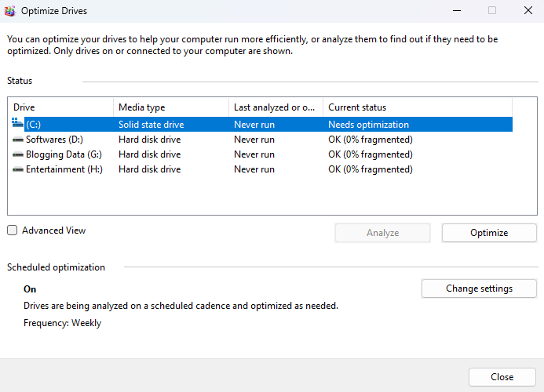Click Never run in the Softwares row
The width and height of the screenshot is (544, 392).
click(x=254, y=140)
